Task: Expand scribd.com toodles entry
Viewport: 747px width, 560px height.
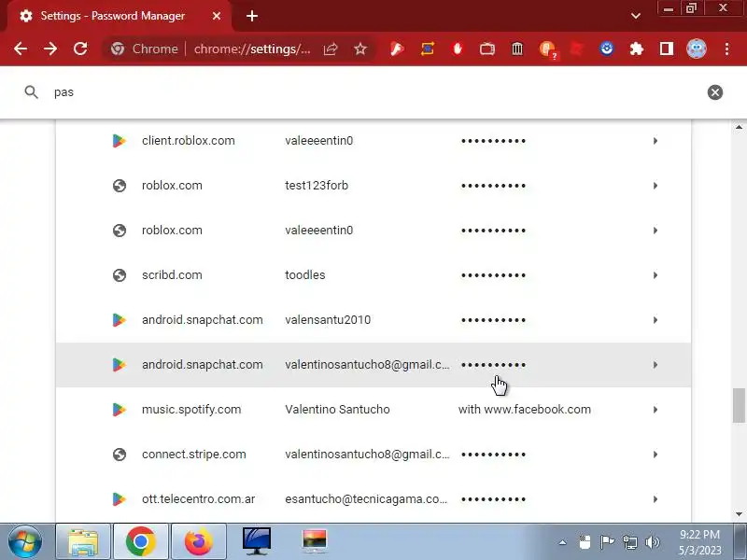Action: pos(655,275)
